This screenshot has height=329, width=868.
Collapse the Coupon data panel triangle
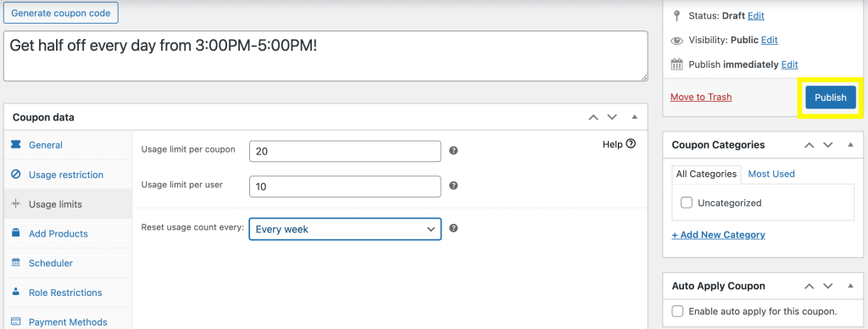coord(635,117)
